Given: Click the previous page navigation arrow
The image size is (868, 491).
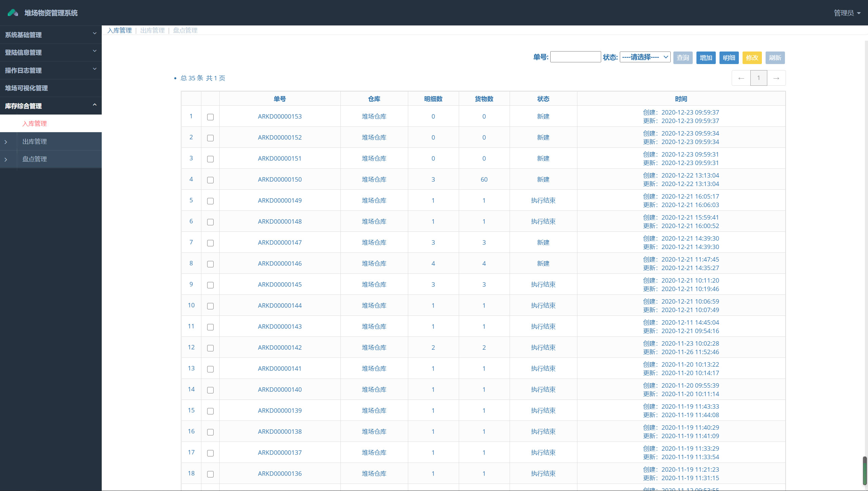Looking at the screenshot, I should [x=741, y=78].
